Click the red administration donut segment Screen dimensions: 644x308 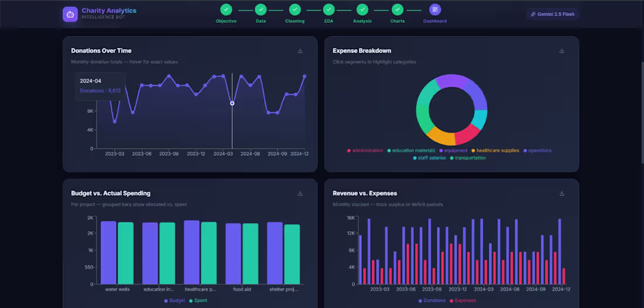(467, 135)
